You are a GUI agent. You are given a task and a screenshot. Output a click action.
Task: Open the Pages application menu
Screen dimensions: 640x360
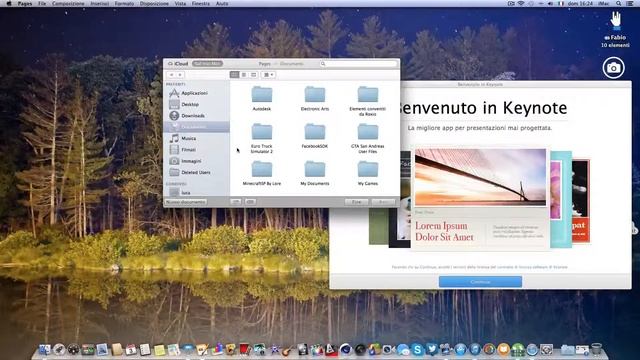25,3
